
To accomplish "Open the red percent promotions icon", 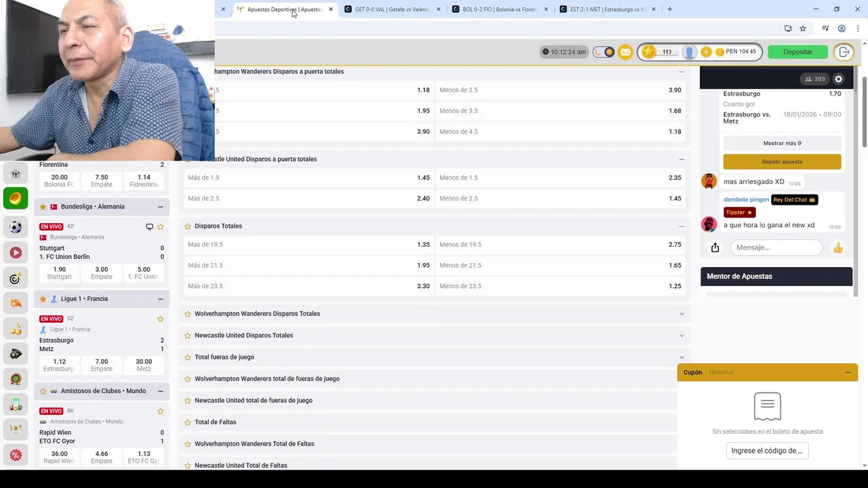I will click(16, 455).
